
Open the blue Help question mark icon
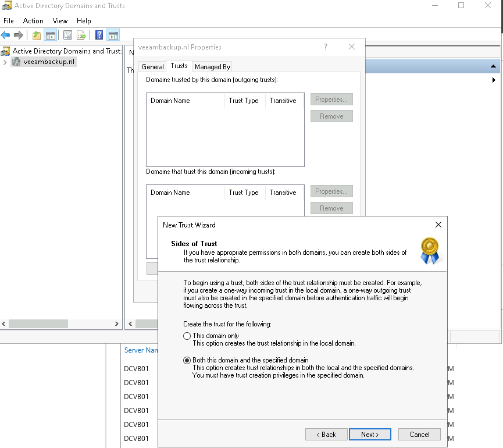[x=99, y=35]
